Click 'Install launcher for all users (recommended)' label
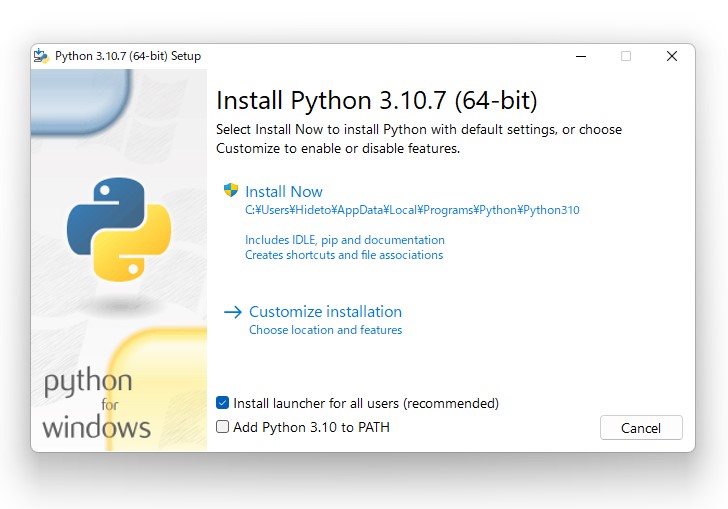Image resolution: width=728 pixels, height=509 pixels. (x=366, y=403)
